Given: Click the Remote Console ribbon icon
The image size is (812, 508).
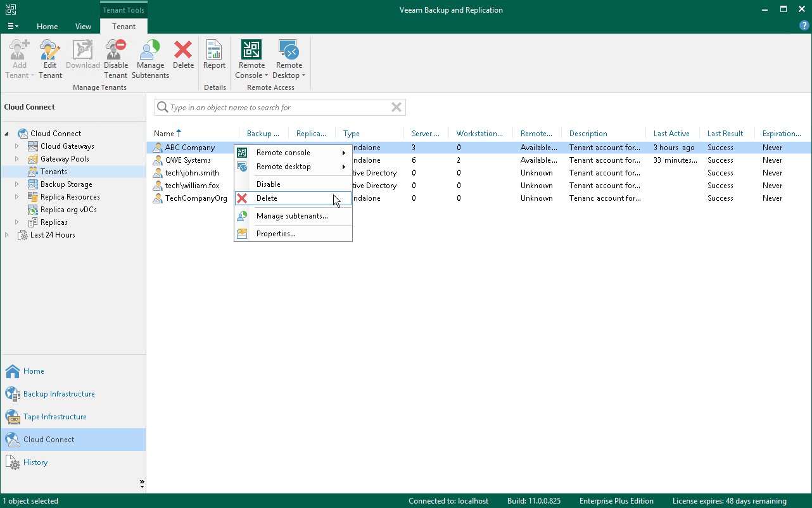Looking at the screenshot, I should click(251, 50).
